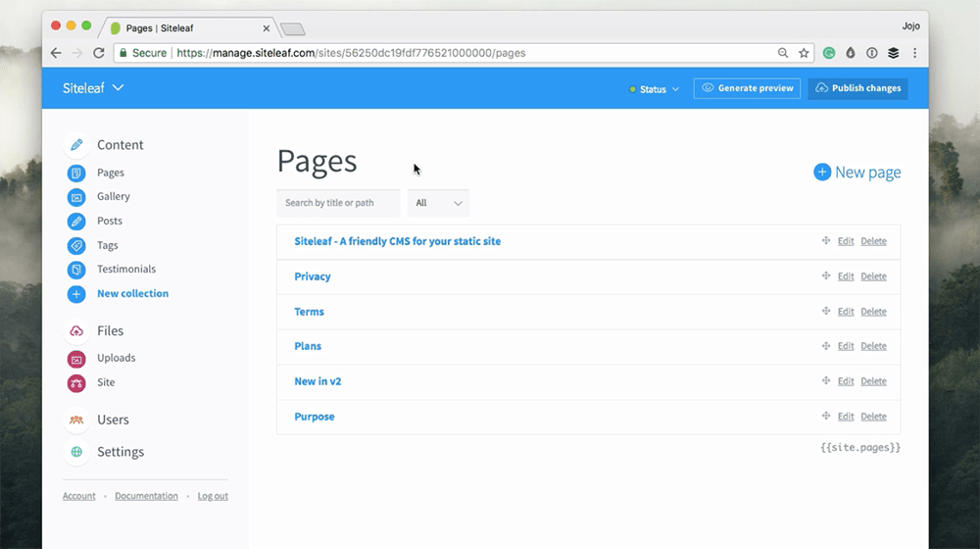The height and width of the screenshot is (549, 980).
Task: Open the Gallery collection icon
Action: (x=76, y=197)
